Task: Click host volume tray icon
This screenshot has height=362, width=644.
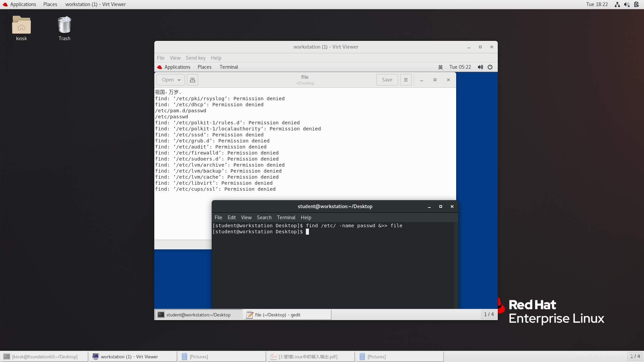Action: tap(627, 4)
